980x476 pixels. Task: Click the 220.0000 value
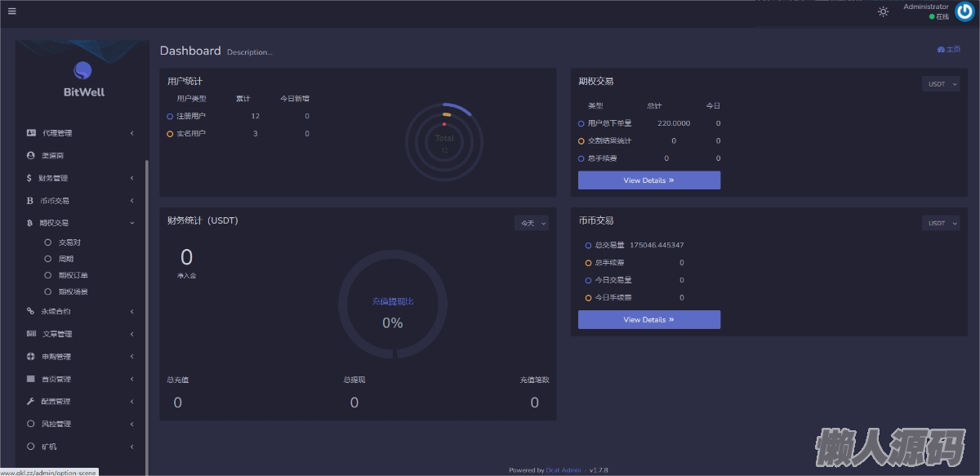tap(674, 123)
